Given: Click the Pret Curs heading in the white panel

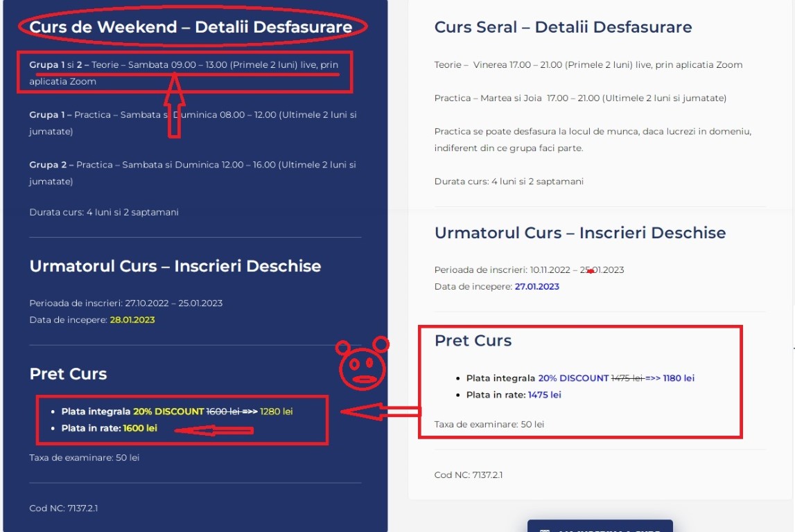Looking at the screenshot, I should click(x=473, y=340).
